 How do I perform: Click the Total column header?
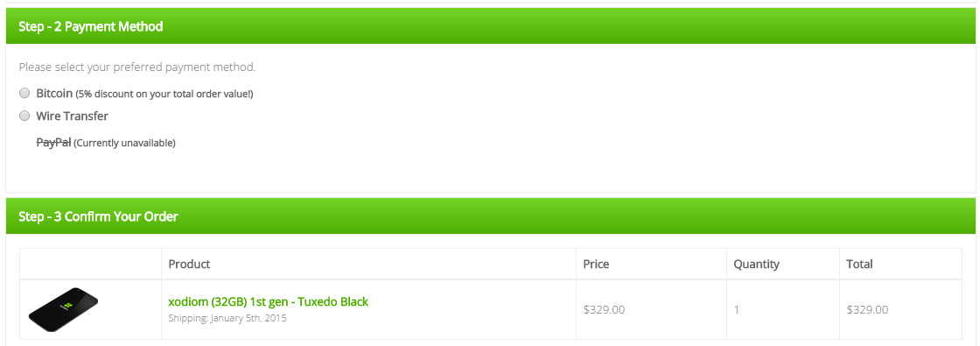[x=859, y=264]
